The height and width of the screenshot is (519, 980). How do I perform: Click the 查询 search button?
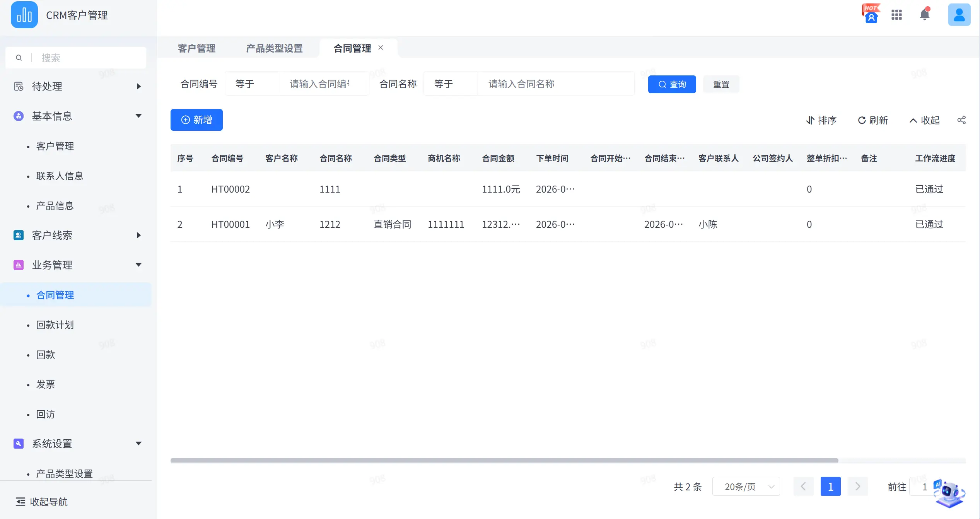coord(672,84)
